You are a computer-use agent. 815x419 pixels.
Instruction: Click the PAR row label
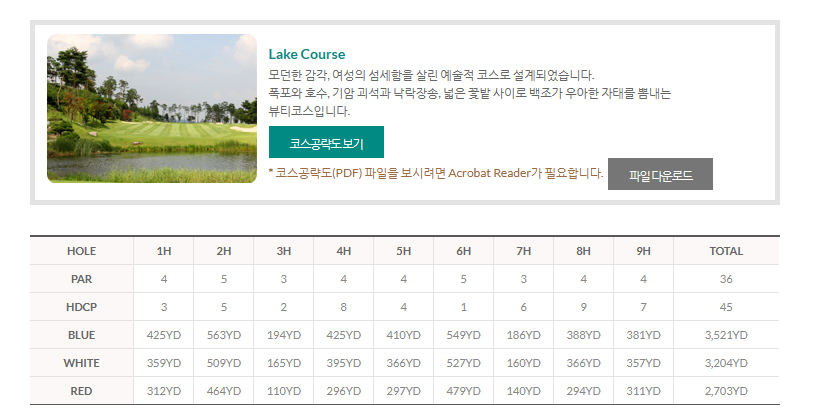pos(82,279)
